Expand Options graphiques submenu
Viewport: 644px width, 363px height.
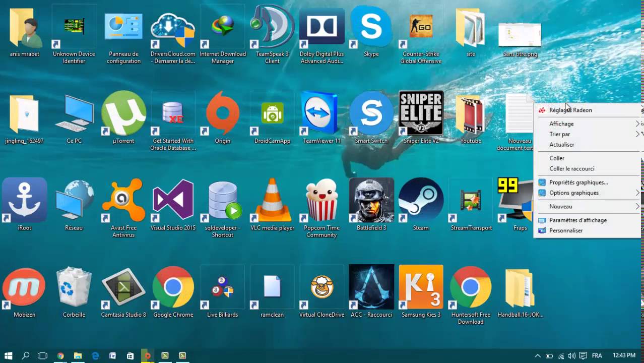(x=588, y=193)
